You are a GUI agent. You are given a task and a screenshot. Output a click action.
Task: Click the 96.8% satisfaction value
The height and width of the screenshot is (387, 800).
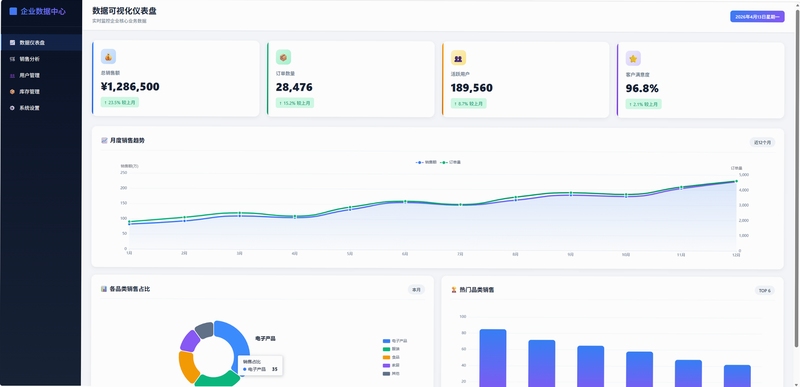coord(642,89)
